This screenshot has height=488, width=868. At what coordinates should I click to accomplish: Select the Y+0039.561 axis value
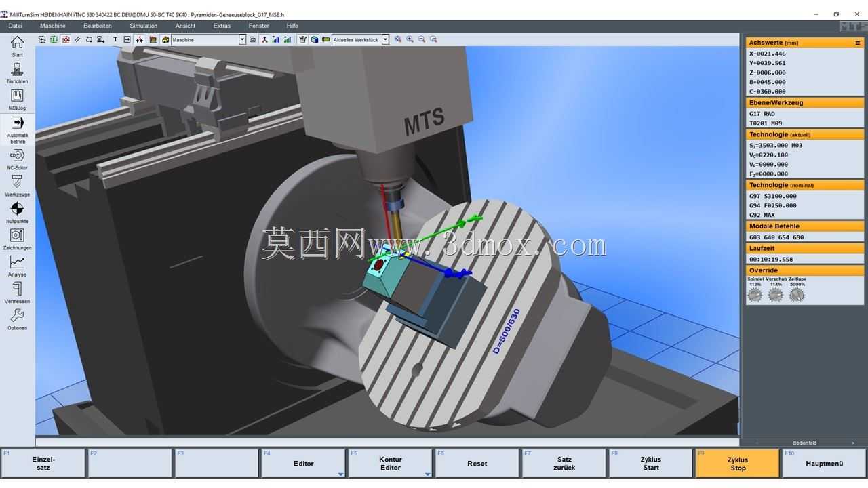pos(767,63)
